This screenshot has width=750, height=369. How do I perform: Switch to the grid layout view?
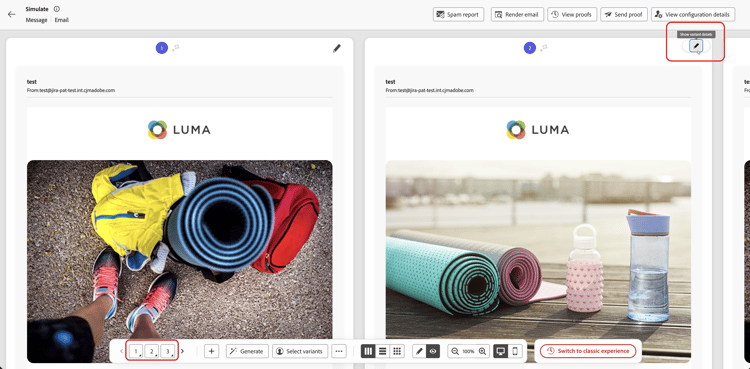397,351
